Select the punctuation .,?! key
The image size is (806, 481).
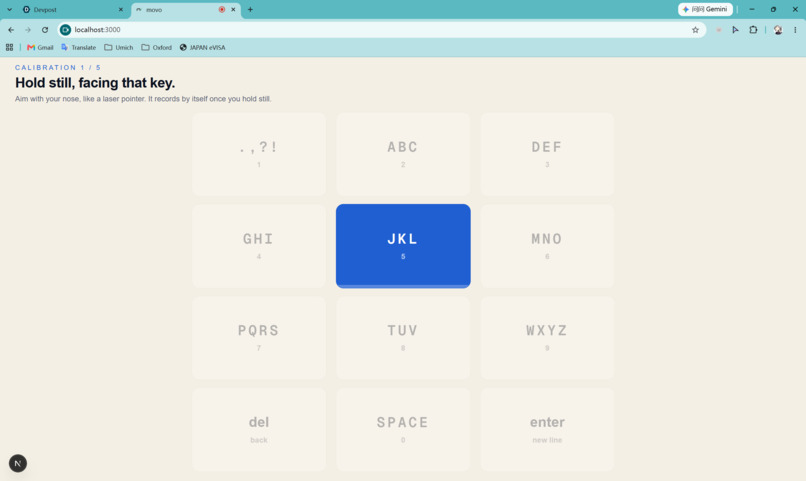(x=259, y=154)
